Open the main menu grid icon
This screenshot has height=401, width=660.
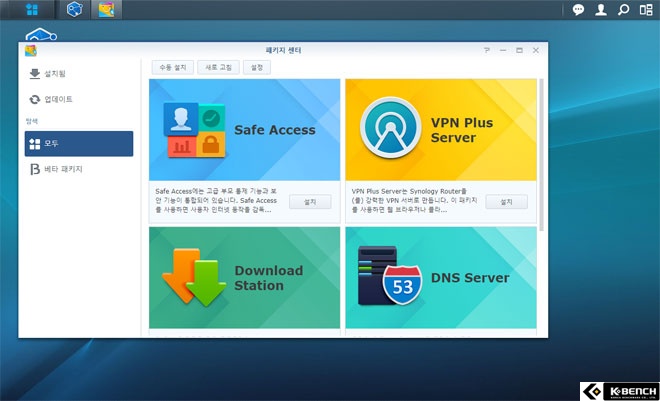[32, 9]
